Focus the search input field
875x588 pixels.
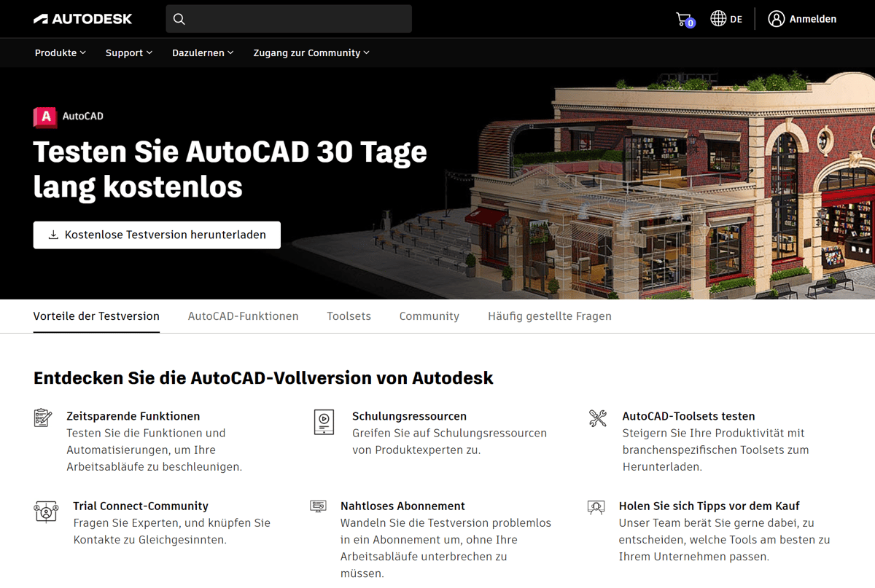289,19
